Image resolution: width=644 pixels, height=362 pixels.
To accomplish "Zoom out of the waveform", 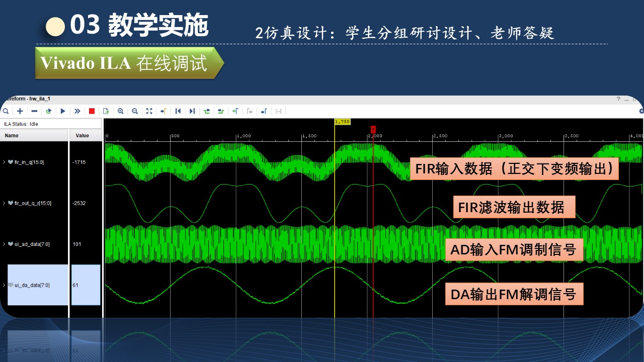I will coord(135,111).
